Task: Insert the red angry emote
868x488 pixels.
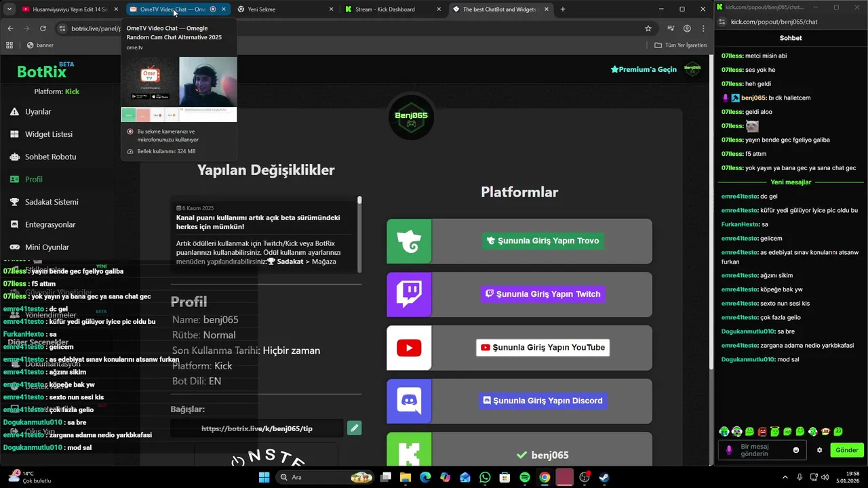Action: point(762,431)
